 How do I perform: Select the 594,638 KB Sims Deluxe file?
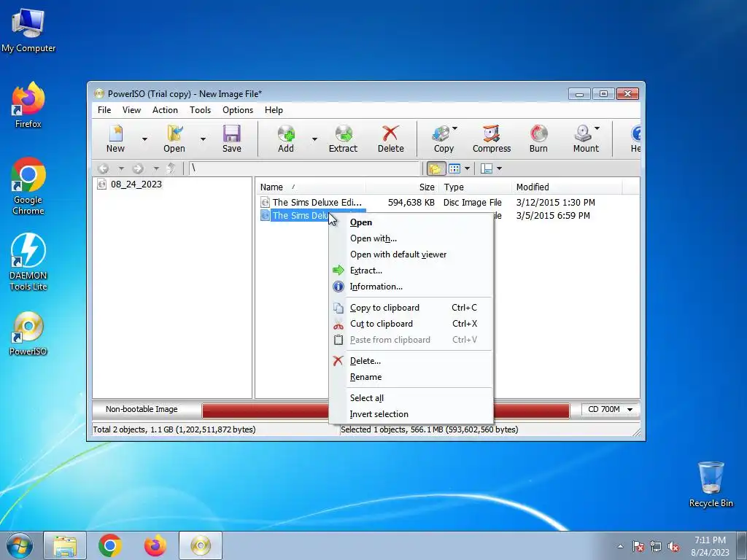pyautogui.click(x=317, y=203)
